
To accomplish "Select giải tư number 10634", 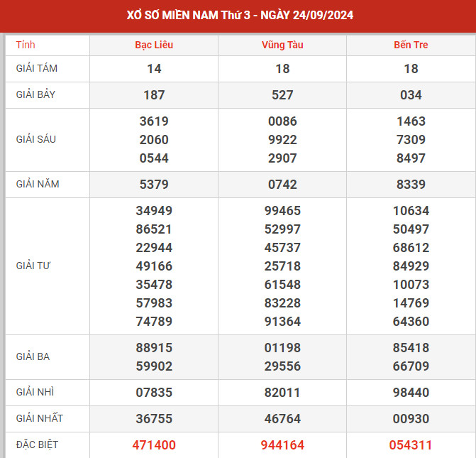I will click(411, 211).
